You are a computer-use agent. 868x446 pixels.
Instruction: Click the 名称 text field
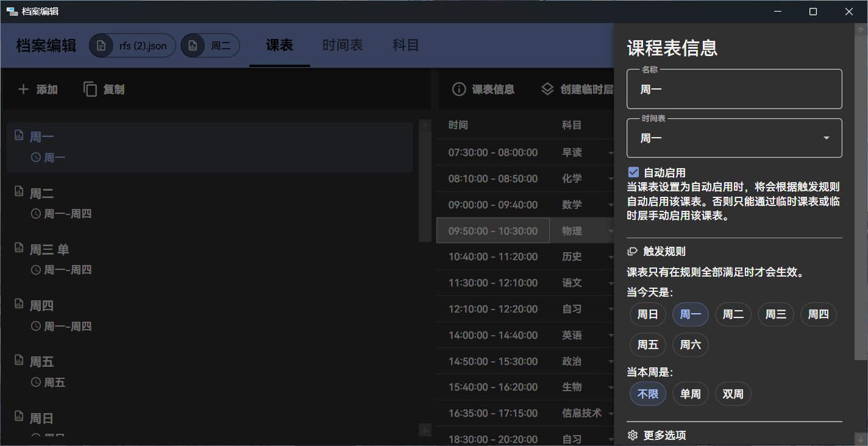pyautogui.click(x=734, y=90)
